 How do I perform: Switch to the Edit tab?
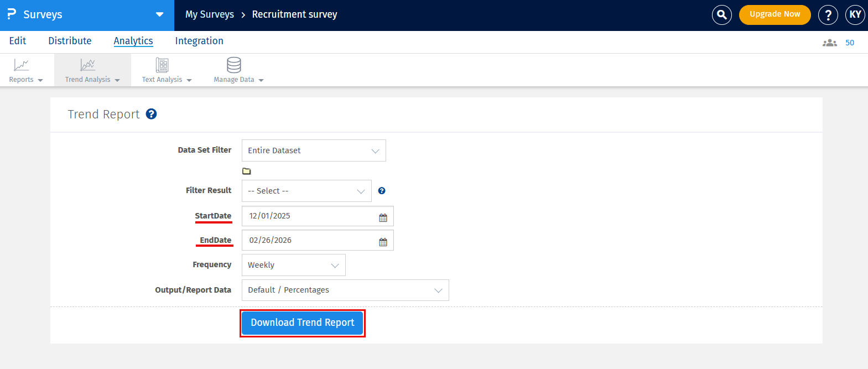tap(18, 41)
